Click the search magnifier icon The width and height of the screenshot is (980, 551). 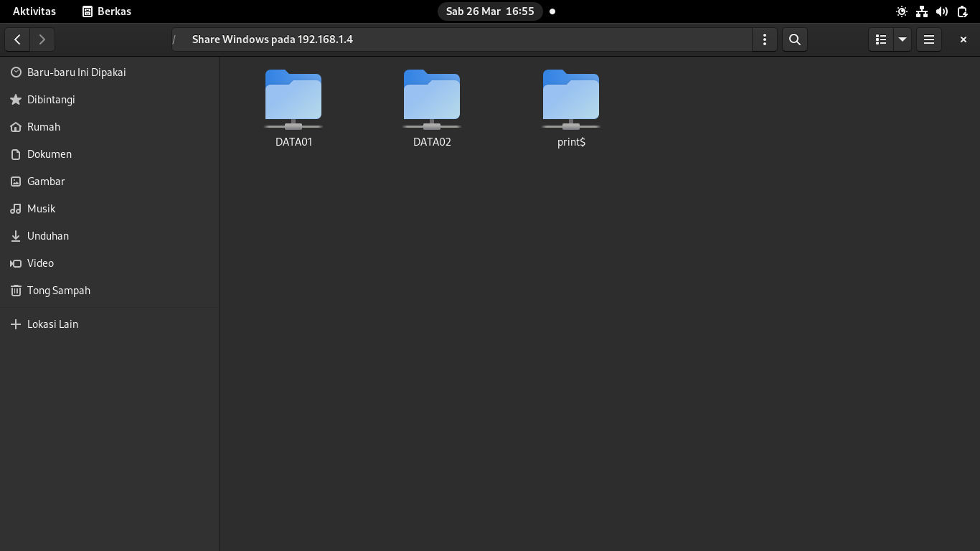pyautogui.click(x=795, y=39)
